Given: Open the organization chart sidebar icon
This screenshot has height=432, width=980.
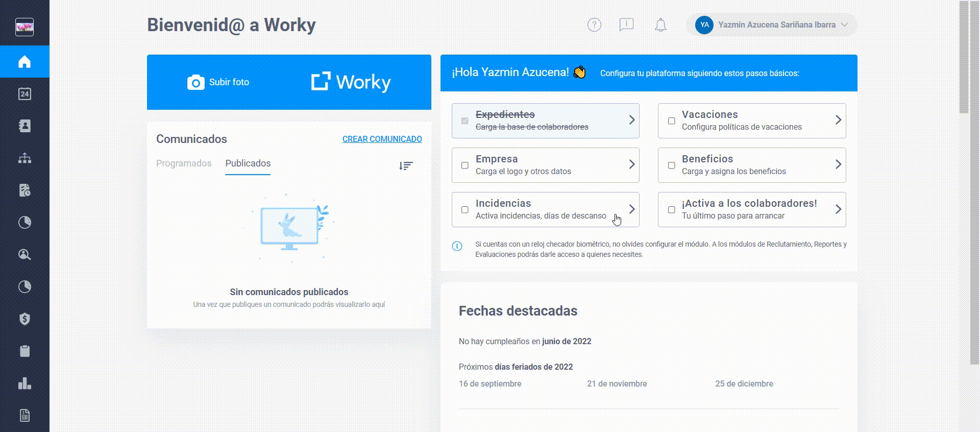Looking at the screenshot, I should coord(24,158).
